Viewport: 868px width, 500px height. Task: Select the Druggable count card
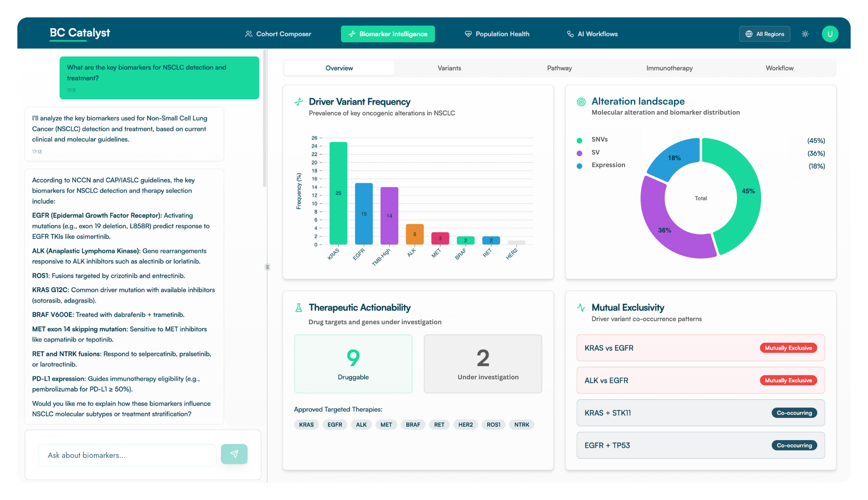[x=353, y=364]
